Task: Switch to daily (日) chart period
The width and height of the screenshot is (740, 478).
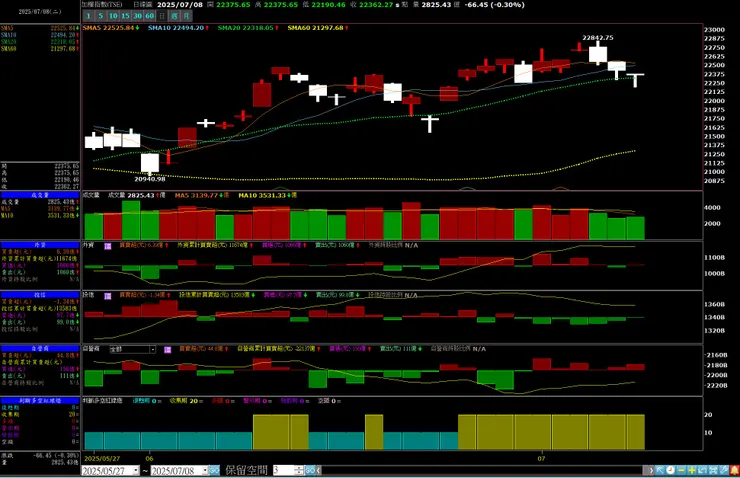Action: 162,16
